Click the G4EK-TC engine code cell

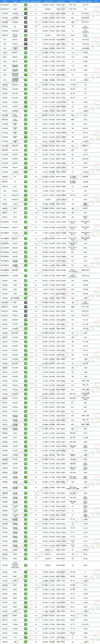pyautogui.click(x=86, y=146)
